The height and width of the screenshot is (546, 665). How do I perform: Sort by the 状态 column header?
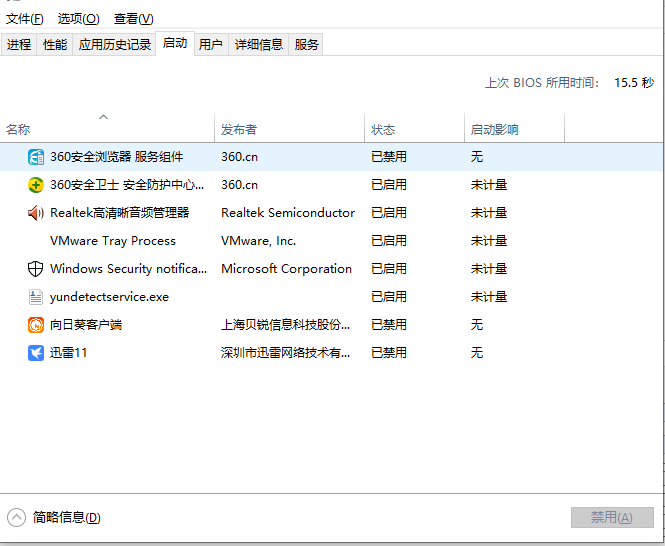point(414,129)
